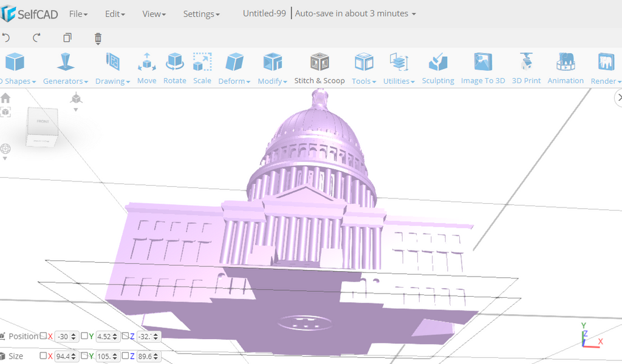Toggle the Size Y checkbox

[x=84, y=356]
